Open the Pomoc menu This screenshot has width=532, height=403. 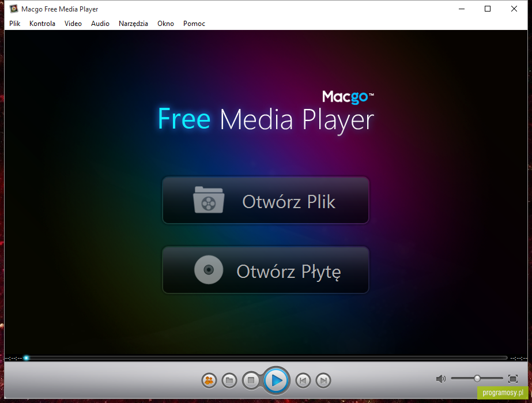click(194, 24)
